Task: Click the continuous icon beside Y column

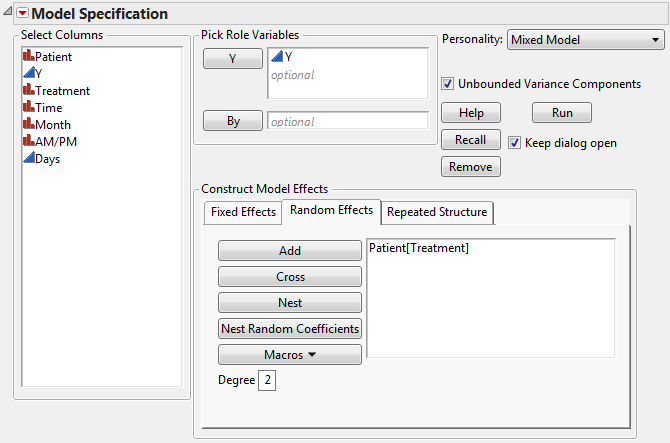Action: 28,74
